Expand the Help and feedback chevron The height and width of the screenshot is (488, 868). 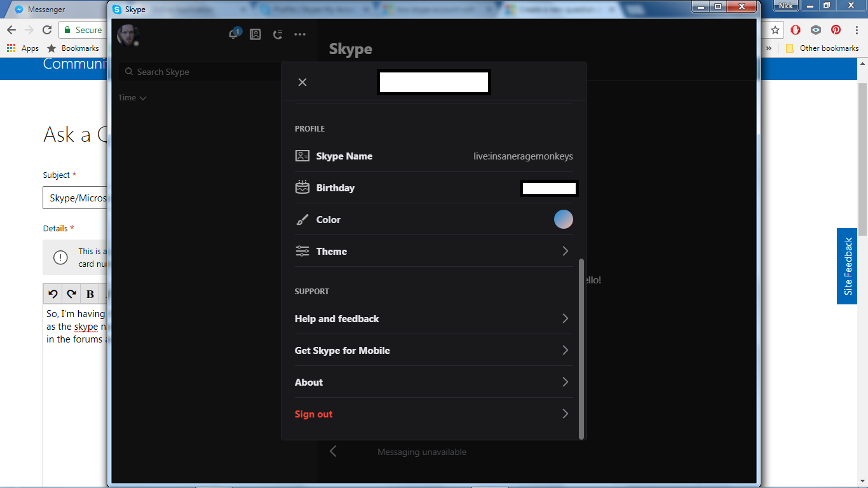(565, 318)
